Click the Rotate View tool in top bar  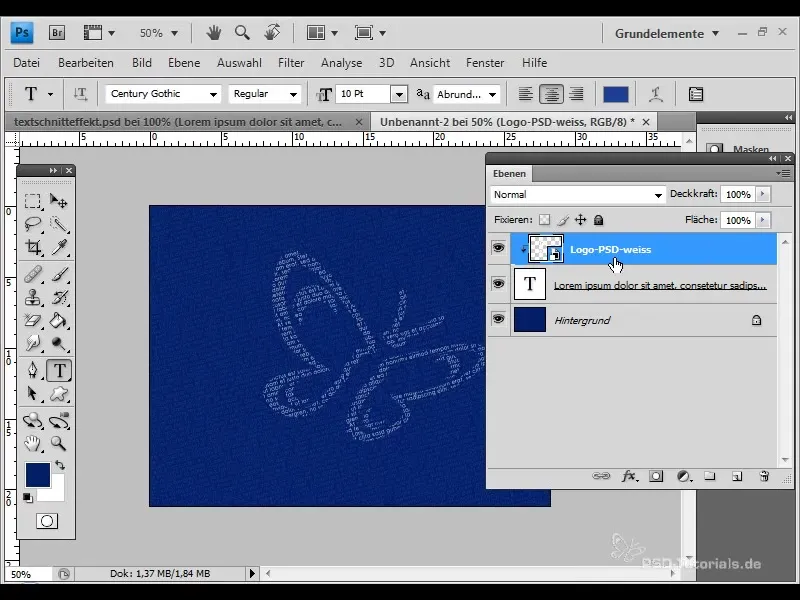coord(272,33)
